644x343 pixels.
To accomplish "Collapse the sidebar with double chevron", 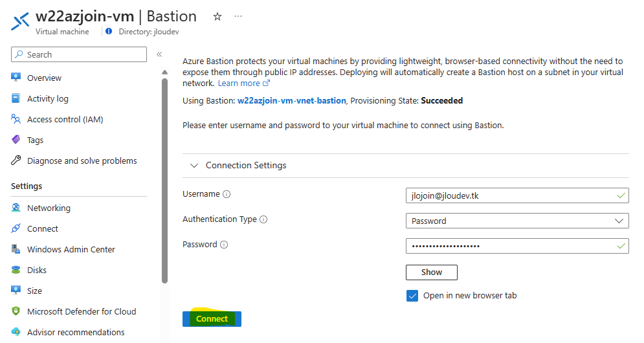I will (x=159, y=54).
